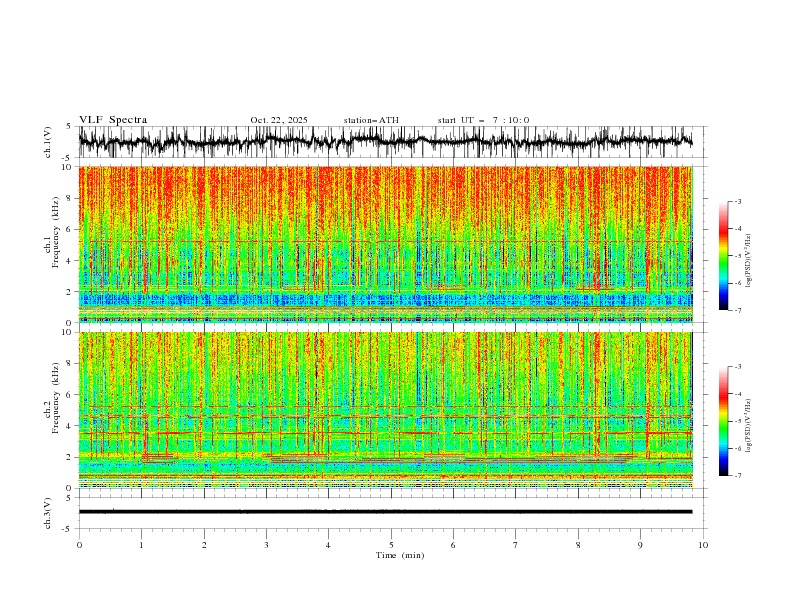Click the "-5" tick on the ch.1(V) axis
The height and width of the screenshot is (612, 792).
[x=67, y=158]
